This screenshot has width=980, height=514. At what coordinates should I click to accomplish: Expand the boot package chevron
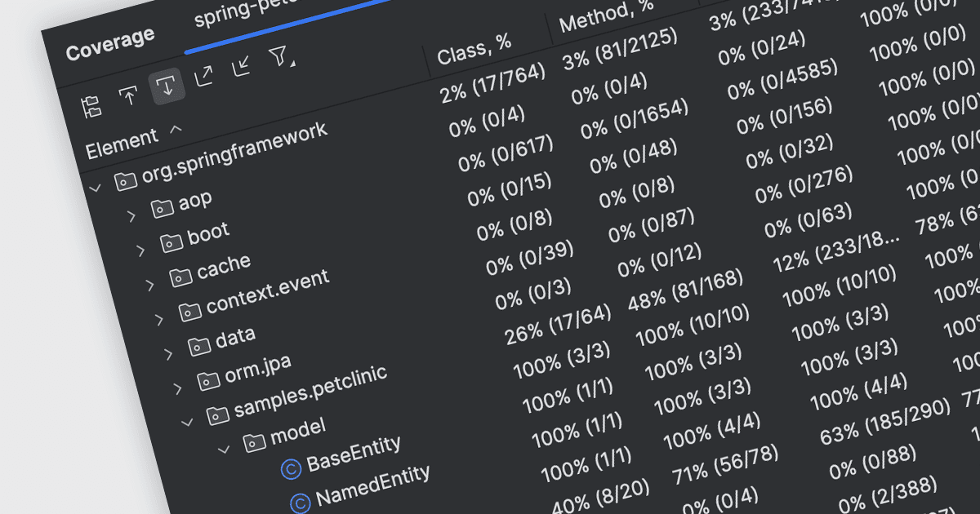pyautogui.click(x=140, y=250)
